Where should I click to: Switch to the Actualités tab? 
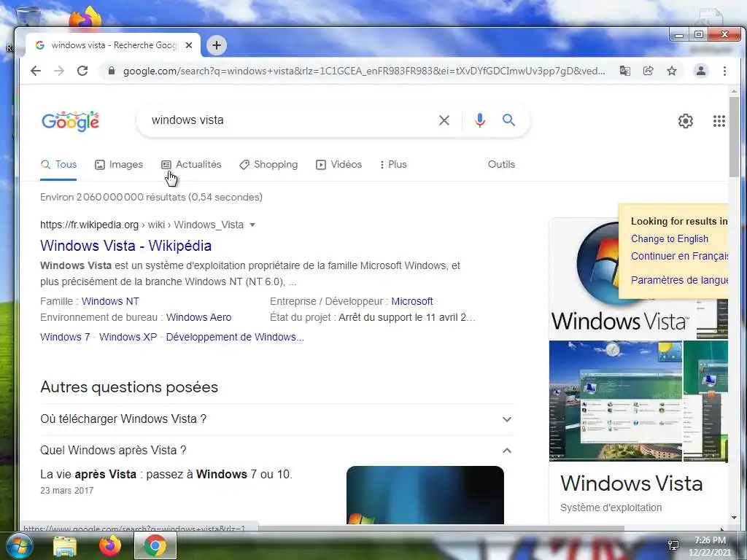pos(191,164)
